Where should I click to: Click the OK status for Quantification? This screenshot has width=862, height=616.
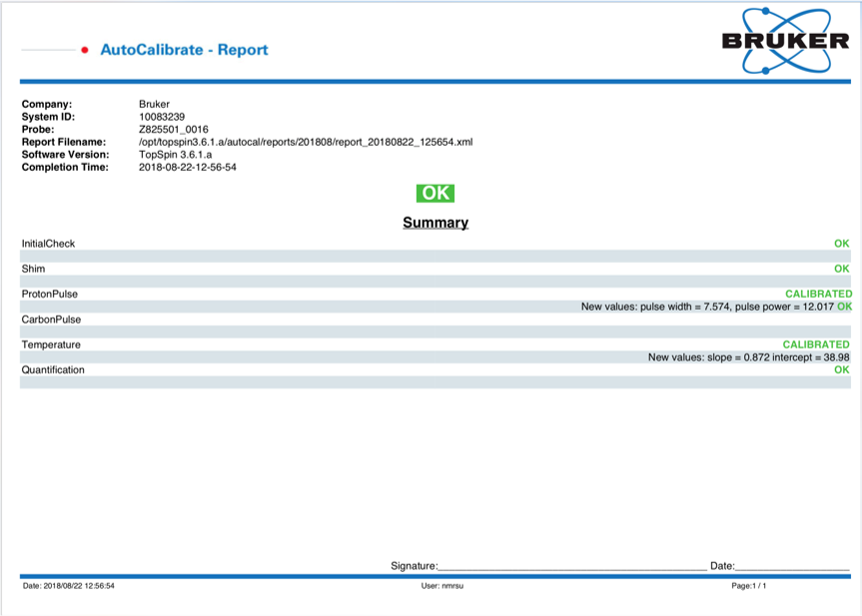(x=840, y=369)
